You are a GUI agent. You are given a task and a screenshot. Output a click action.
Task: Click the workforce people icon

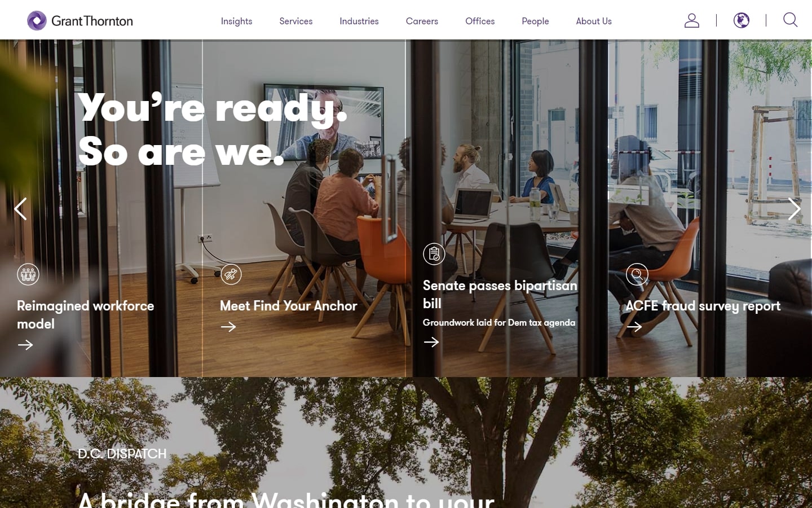click(x=28, y=274)
